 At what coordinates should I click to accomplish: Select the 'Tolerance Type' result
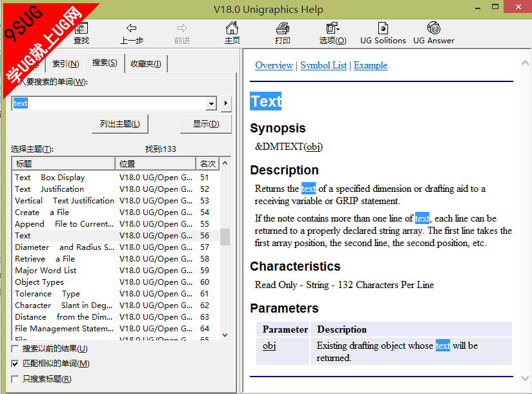(116, 293)
